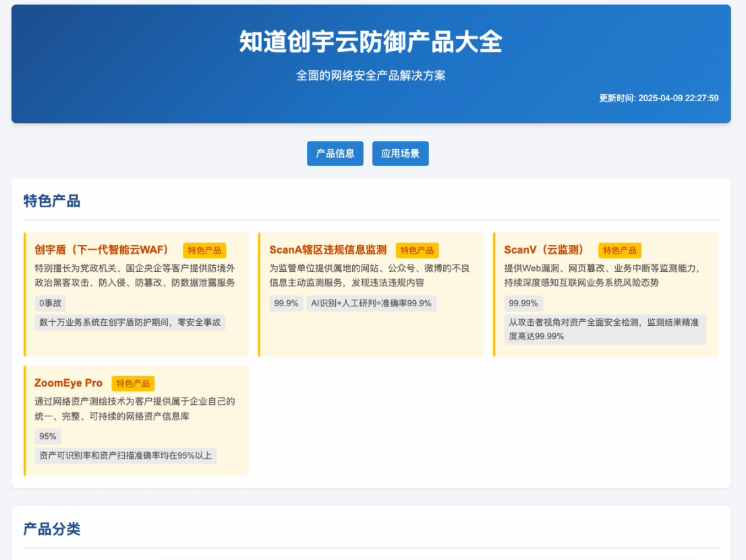Click the ZoomEye Pro description about 网络资产测绘
The image size is (746, 560).
135,409
